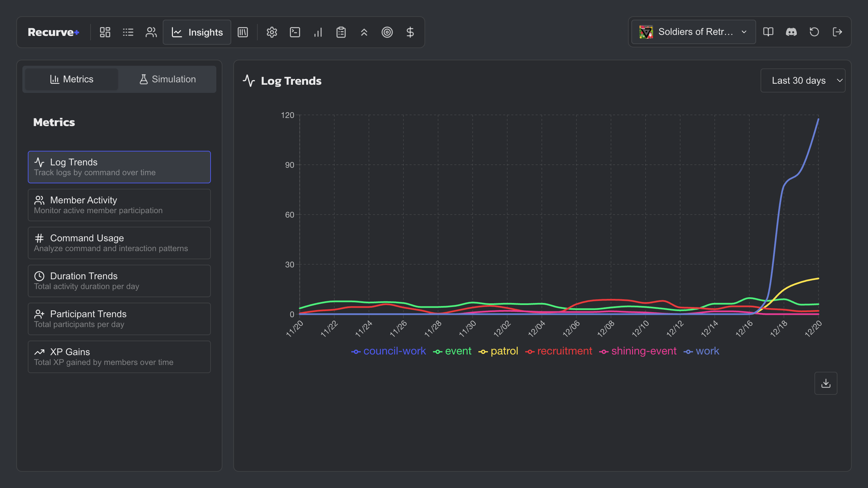Open the clipboard logs icon
This screenshot has height=488, width=868.
click(341, 32)
